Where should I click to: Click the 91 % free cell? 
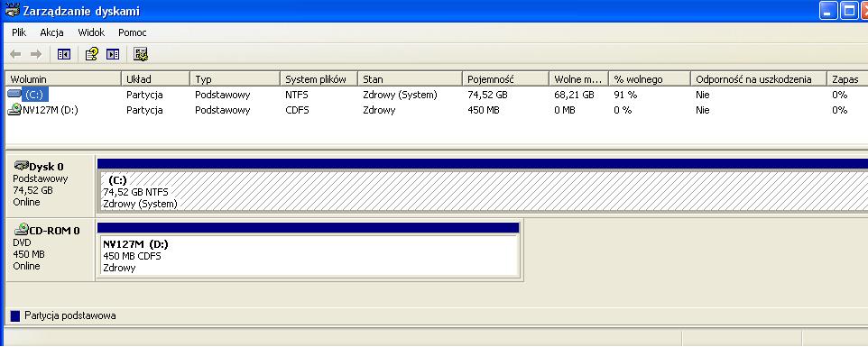pyautogui.click(x=625, y=95)
